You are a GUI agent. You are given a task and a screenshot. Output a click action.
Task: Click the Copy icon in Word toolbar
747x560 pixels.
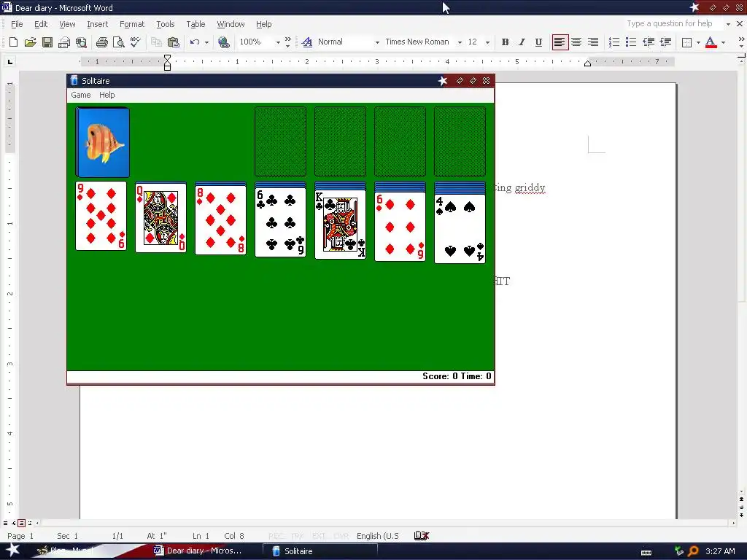156,42
